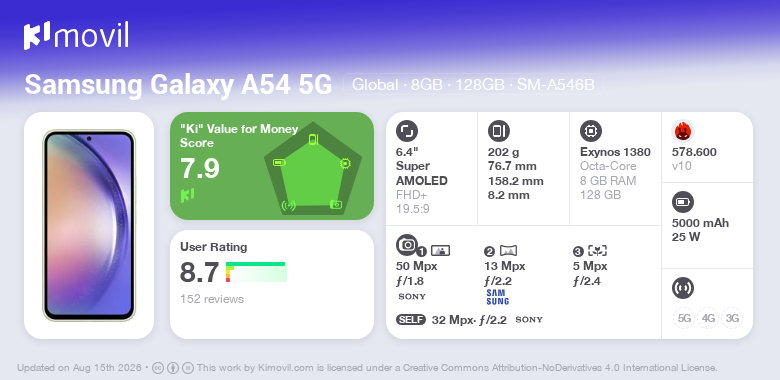This screenshot has width=780, height=380.
Task: Click the processor chip icon
Action: [x=590, y=131]
